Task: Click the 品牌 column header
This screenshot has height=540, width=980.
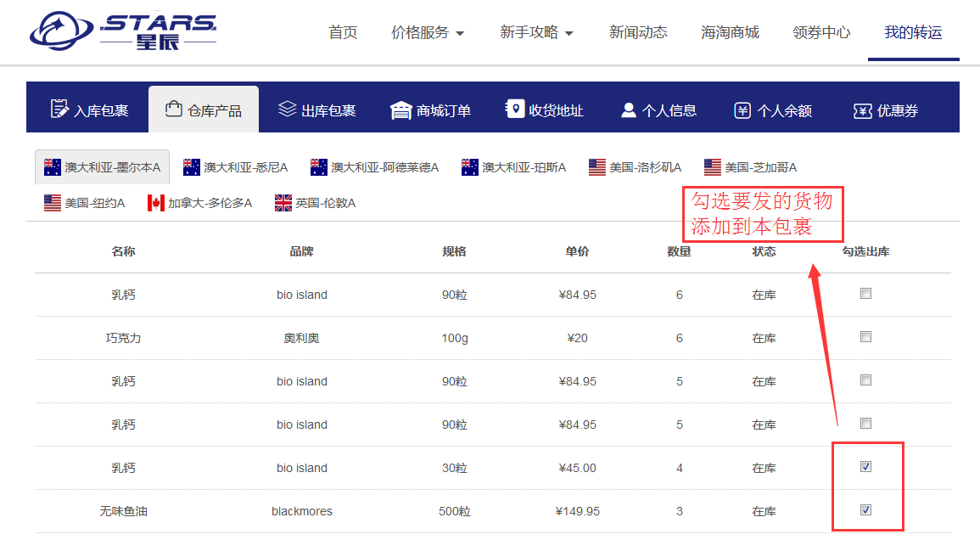Action: coord(301,251)
